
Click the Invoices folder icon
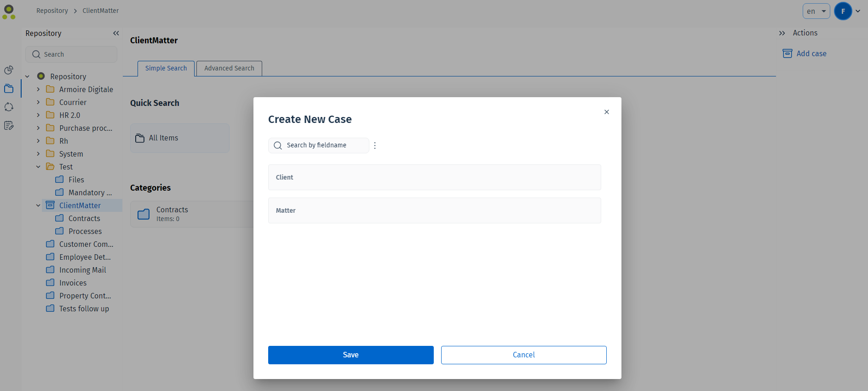50,282
